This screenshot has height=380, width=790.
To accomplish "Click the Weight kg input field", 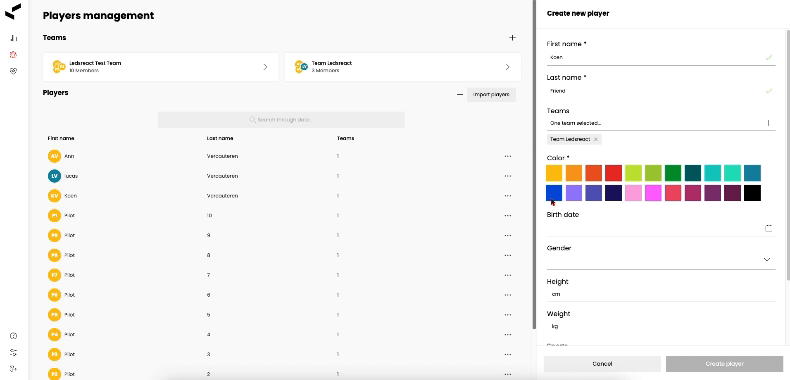I will [x=661, y=327].
